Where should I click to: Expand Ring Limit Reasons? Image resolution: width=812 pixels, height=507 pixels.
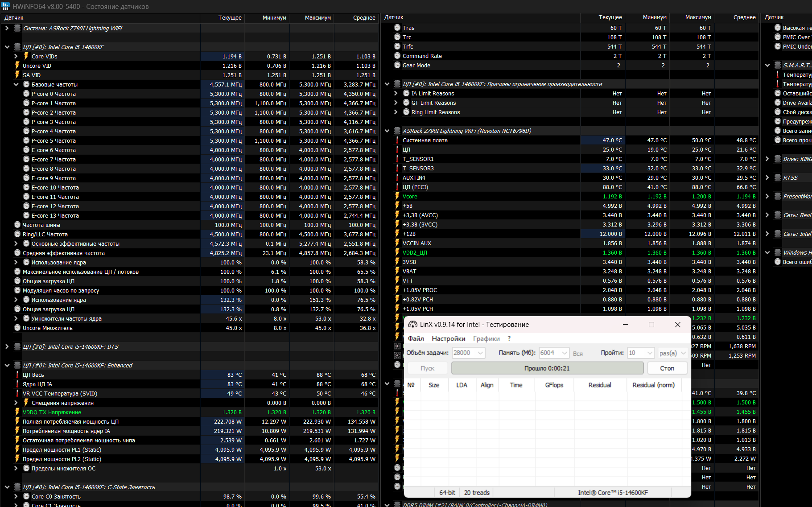(x=396, y=112)
